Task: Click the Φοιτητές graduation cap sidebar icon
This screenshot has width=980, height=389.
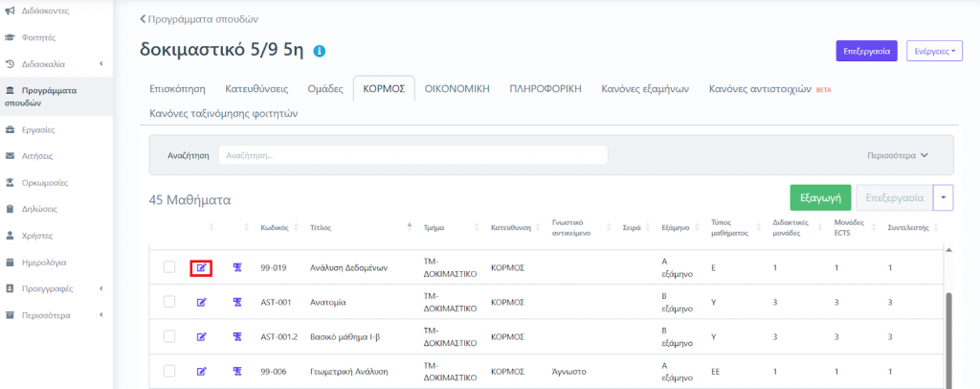Action: pyautogui.click(x=10, y=37)
